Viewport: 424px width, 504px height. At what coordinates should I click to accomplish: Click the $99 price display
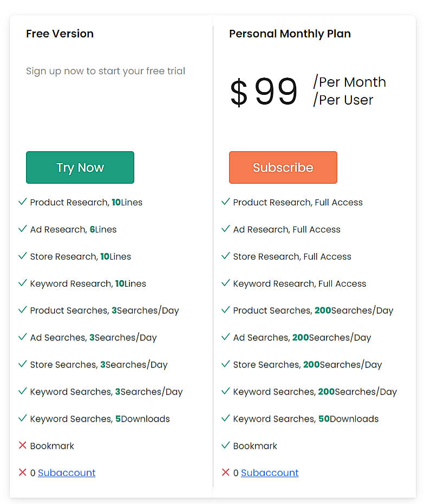[x=264, y=91]
